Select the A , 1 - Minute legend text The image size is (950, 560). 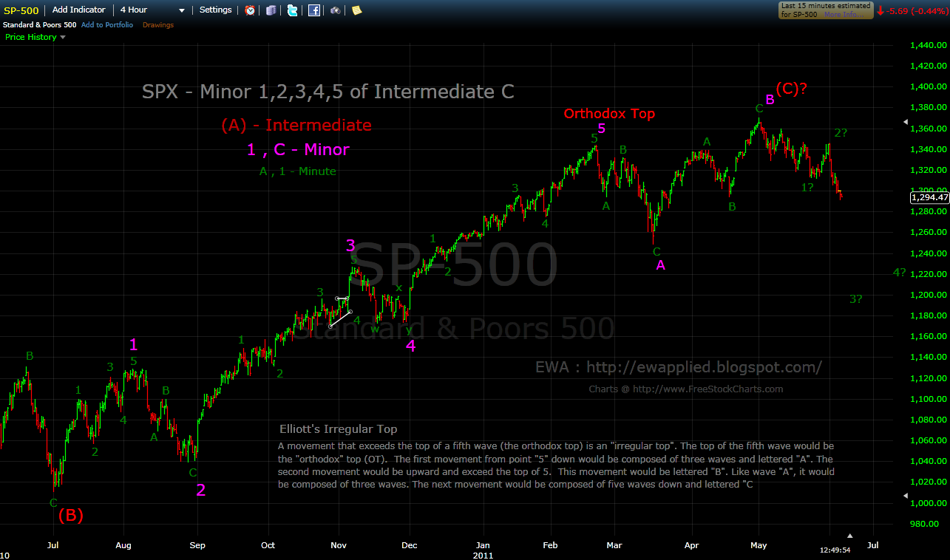[297, 171]
